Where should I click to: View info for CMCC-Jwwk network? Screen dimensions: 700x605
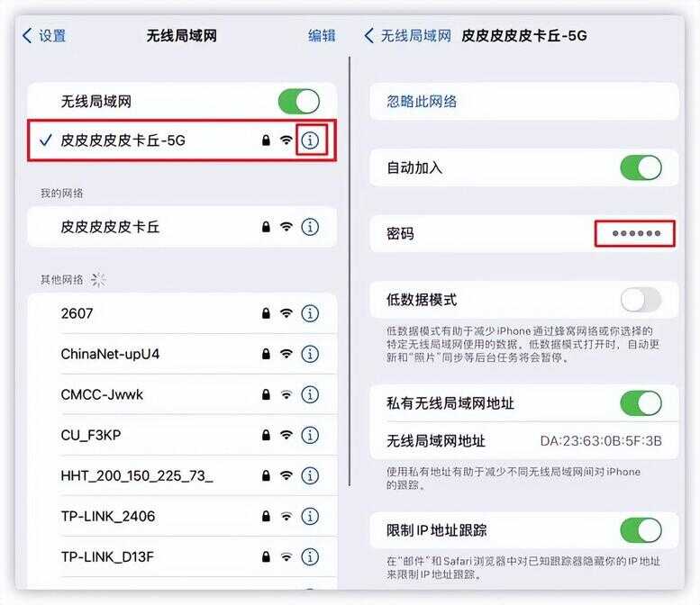(x=310, y=394)
